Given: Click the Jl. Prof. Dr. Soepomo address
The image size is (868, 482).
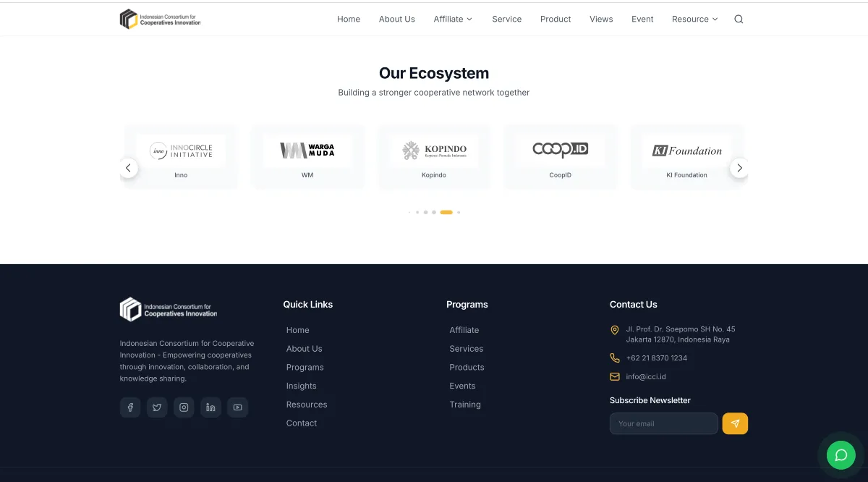Looking at the screenshot, I should point(681,334).
